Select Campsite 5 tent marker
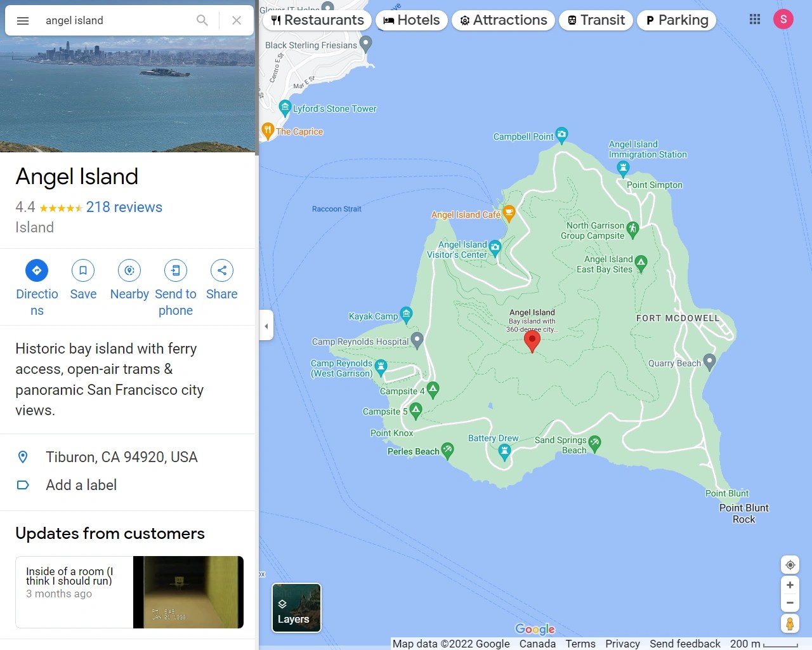This screenshot has width=812, height=650. [x=416, y=410]
